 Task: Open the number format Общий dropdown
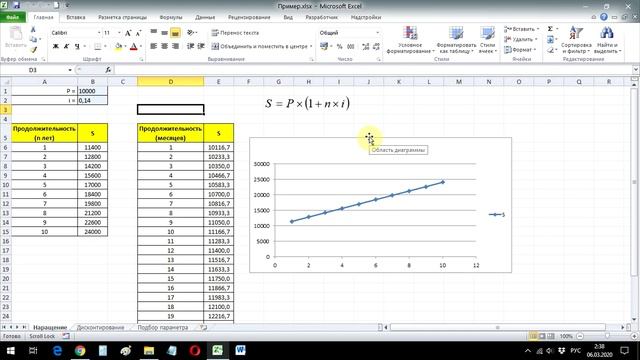[377, 33]
